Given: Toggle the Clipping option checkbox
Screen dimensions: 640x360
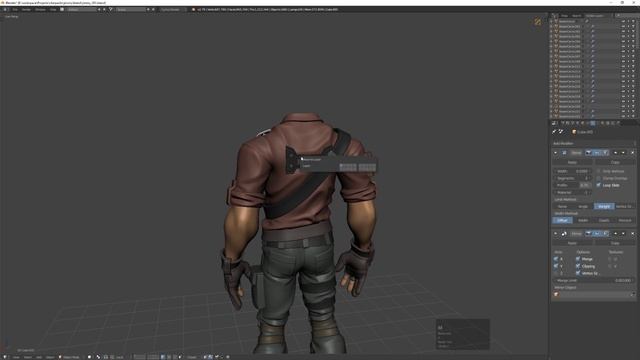Looking at the screenshot, I should click(578, 266).
